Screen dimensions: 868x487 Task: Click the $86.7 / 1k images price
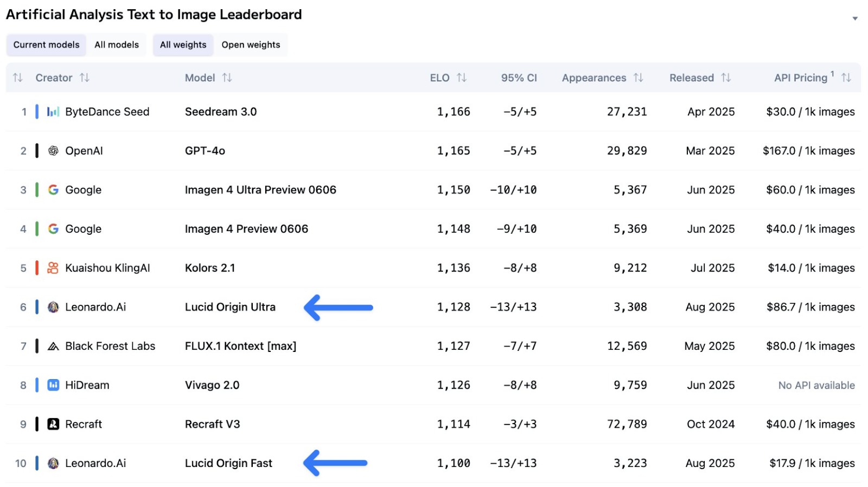click(810, 307)
